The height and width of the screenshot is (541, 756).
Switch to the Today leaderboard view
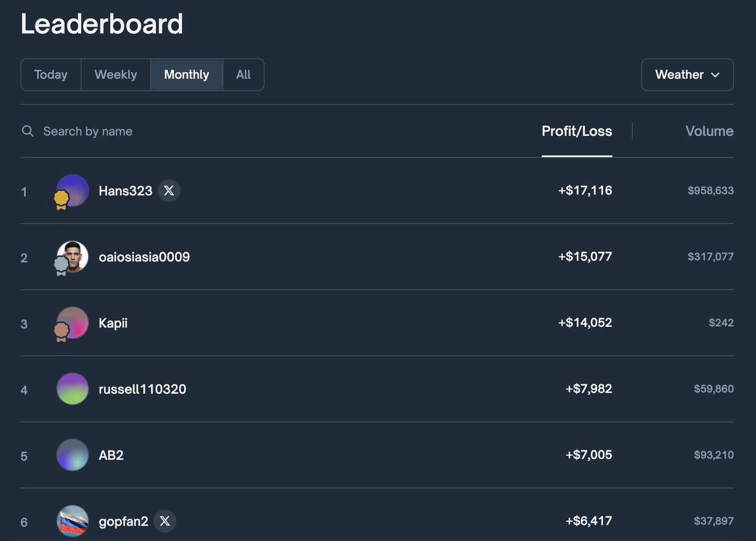point(50,74)
